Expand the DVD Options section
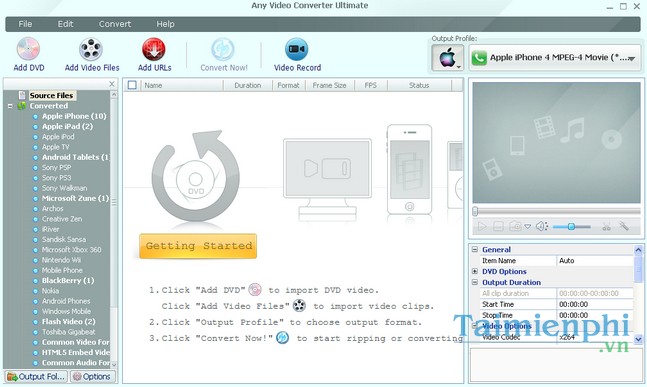This screenshot has height=387, width=647. (x=475, y=271)
